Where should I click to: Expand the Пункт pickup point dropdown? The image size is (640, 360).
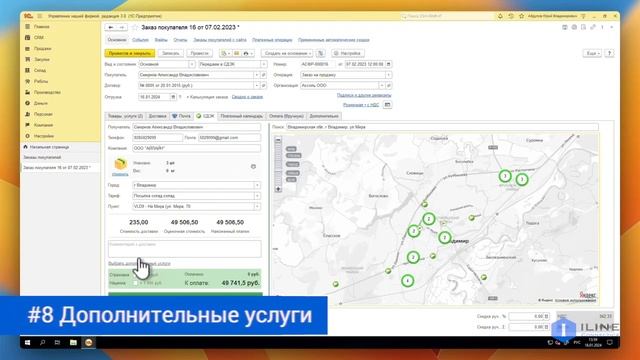(x=257, y=207)
